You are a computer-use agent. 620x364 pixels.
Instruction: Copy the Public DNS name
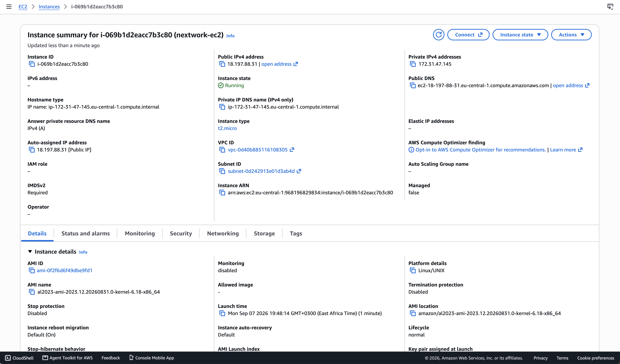(413, 86)
